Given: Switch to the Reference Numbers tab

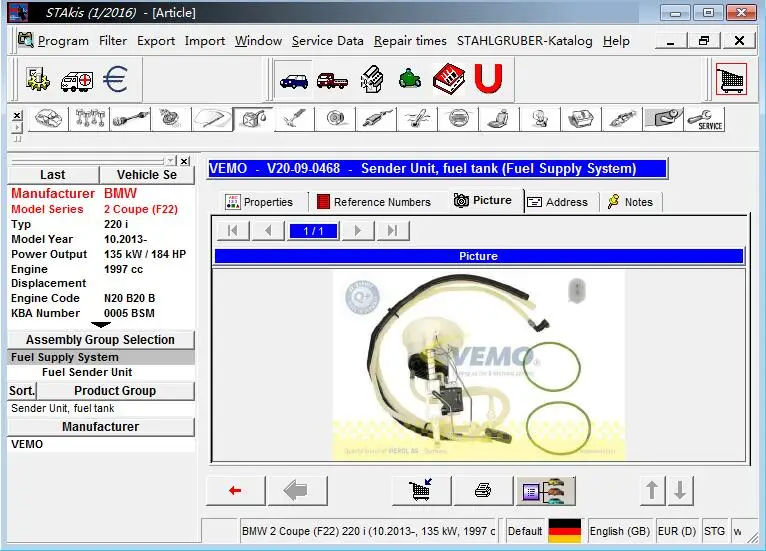Looking at the screenshot, I should 374,202.
